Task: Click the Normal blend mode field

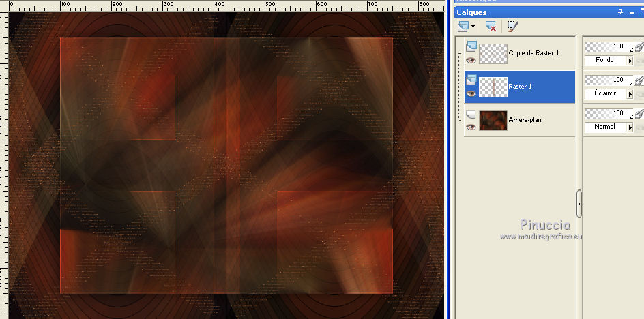Action: coord(605,127)
